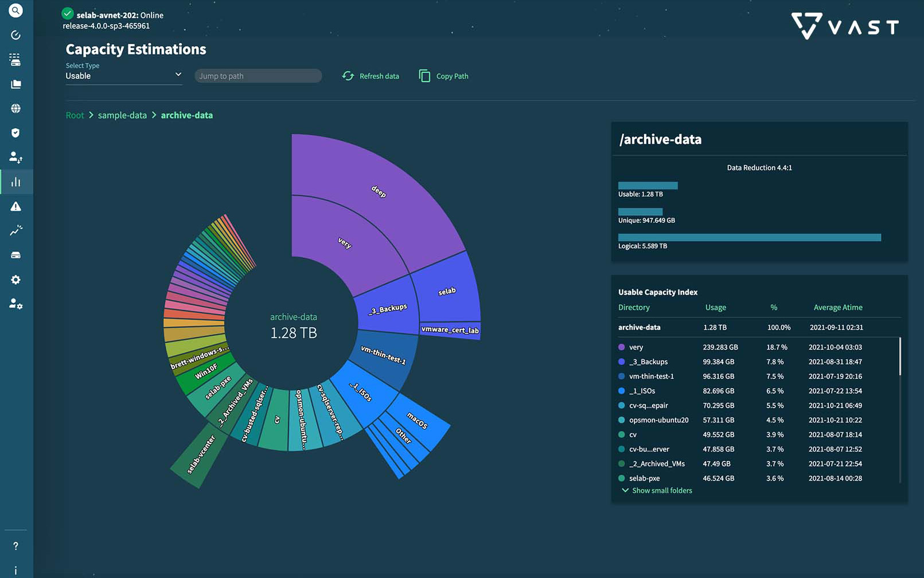Navigate to sample-data breadcrumb
The image size is (924, 578).
point(122,115)
